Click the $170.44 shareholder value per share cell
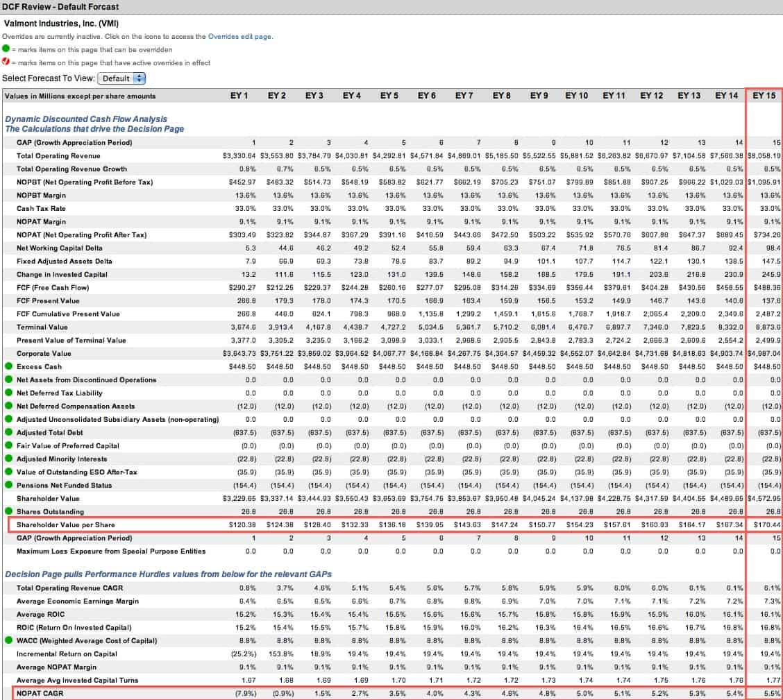Image resolution: width=783 pixels, height=700 pixels. pyautogui.click(x=767, y=524)
